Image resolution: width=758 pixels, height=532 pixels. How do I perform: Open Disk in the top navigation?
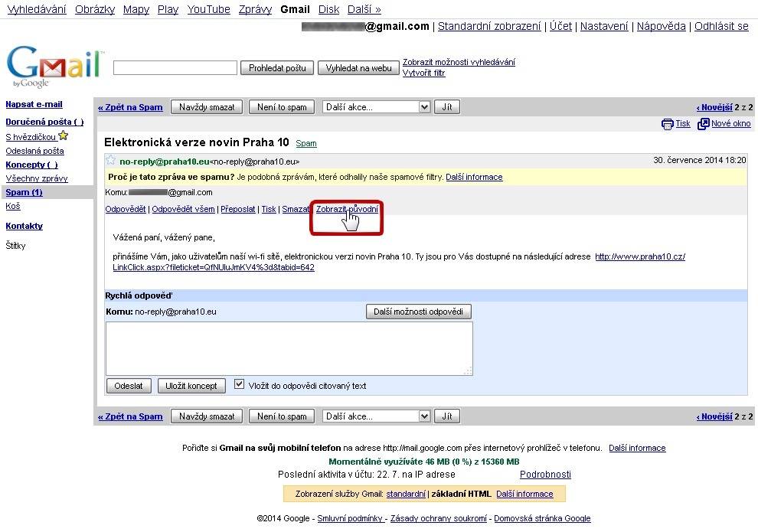coord(328,9)
